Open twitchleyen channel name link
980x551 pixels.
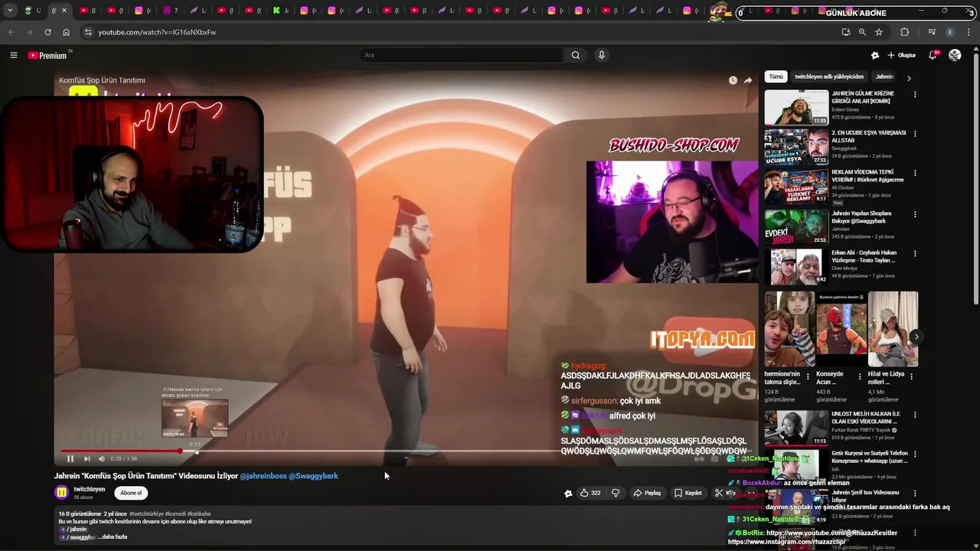[90, 489]
